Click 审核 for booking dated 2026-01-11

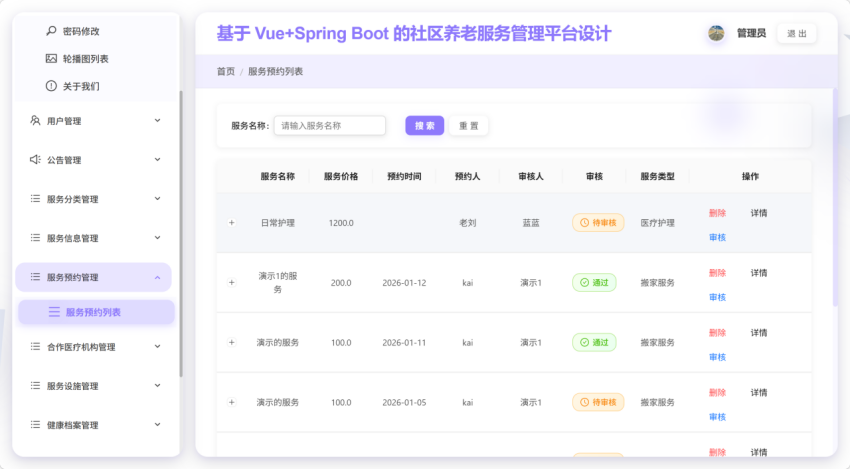717,357
